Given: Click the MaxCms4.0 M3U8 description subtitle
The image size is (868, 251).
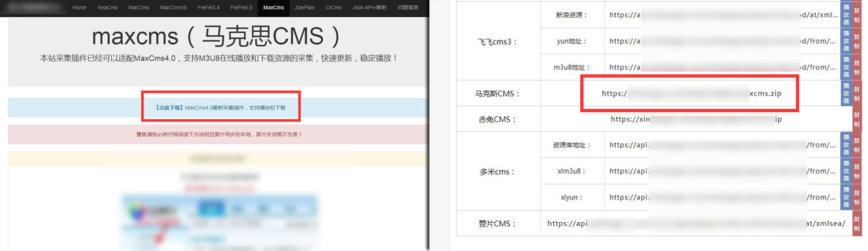Looking at the screenshot, I should pyautogui.click(x=219, y=58).
